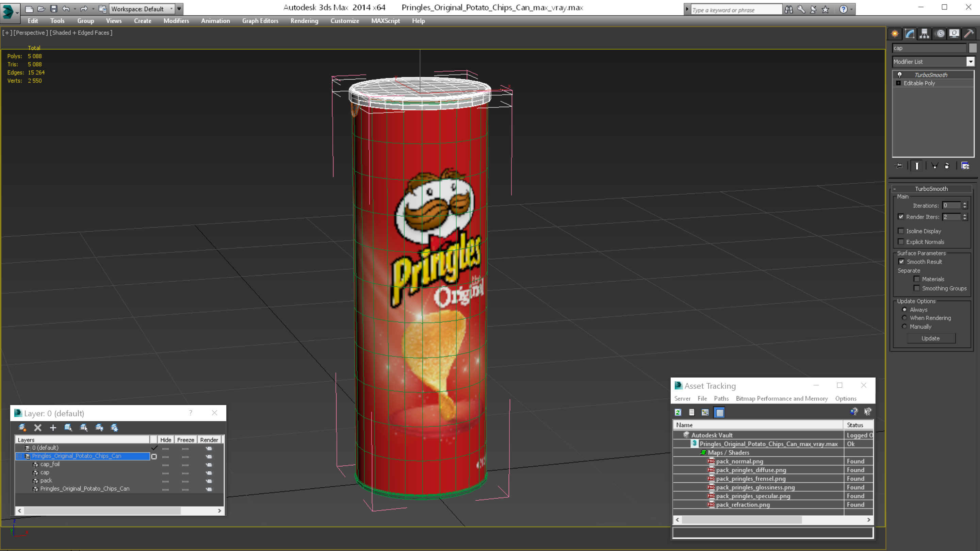Select Always update option radio button
This screenshot has width=980, height=551.
tap(905, 310)
